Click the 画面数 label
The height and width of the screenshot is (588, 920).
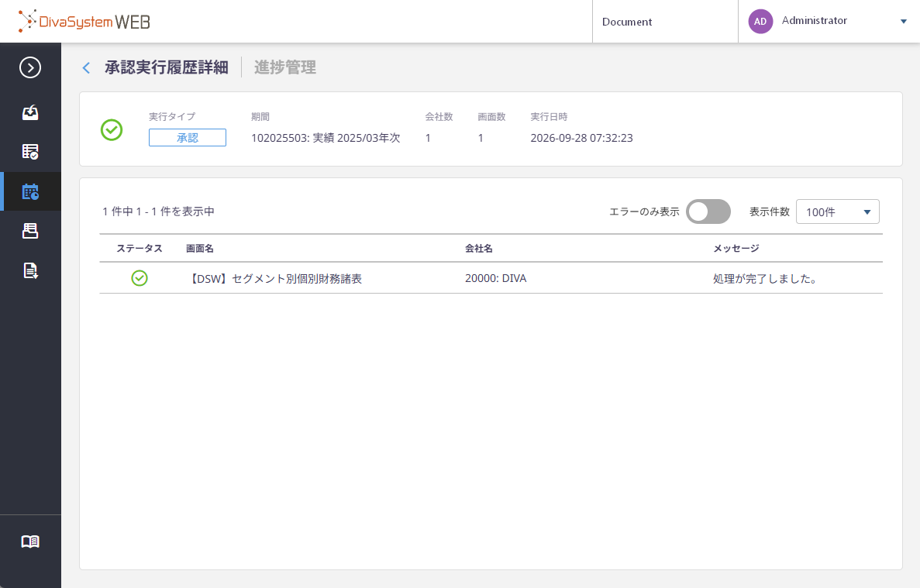coord(491,117)
